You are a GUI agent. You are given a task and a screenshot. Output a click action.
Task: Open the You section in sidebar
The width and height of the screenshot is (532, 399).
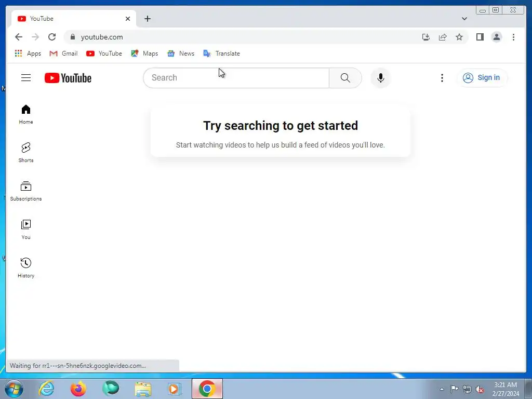pos(26,229)
